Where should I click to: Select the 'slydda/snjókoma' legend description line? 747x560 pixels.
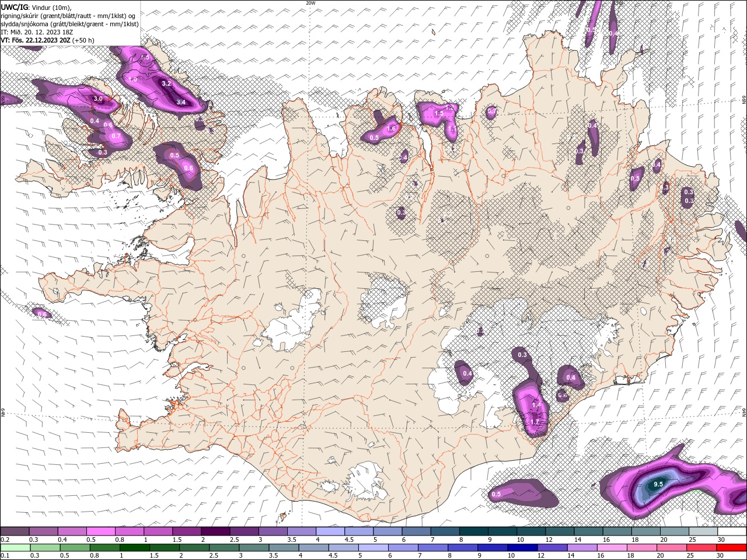(x=70, y=24)
